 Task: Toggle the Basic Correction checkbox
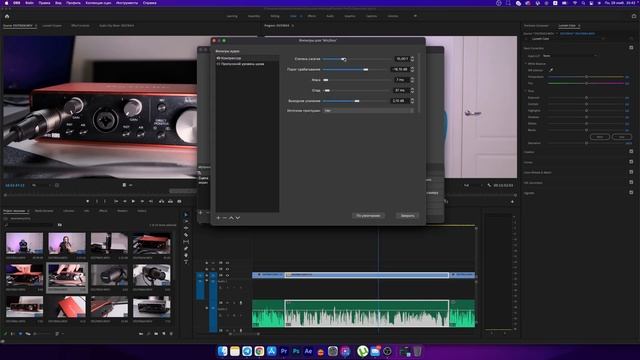(631, 48)
